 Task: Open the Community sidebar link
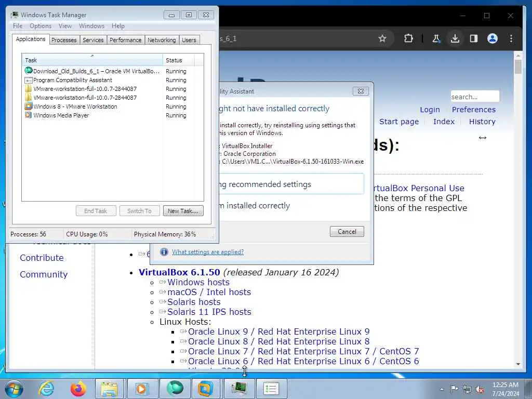point(44,274)
